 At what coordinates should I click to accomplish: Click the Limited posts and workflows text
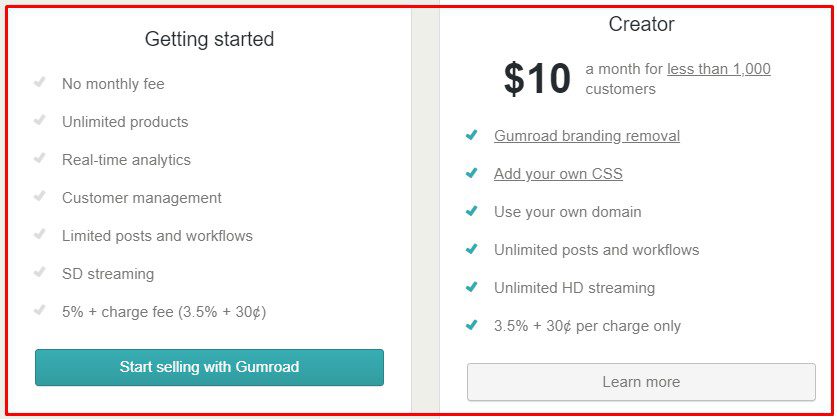tap(157, 236)
